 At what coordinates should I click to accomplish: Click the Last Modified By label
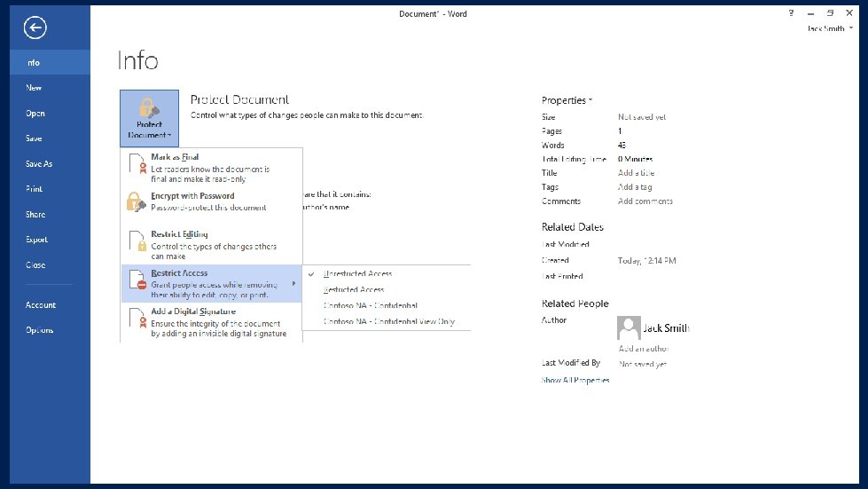(x=571, y=363)
